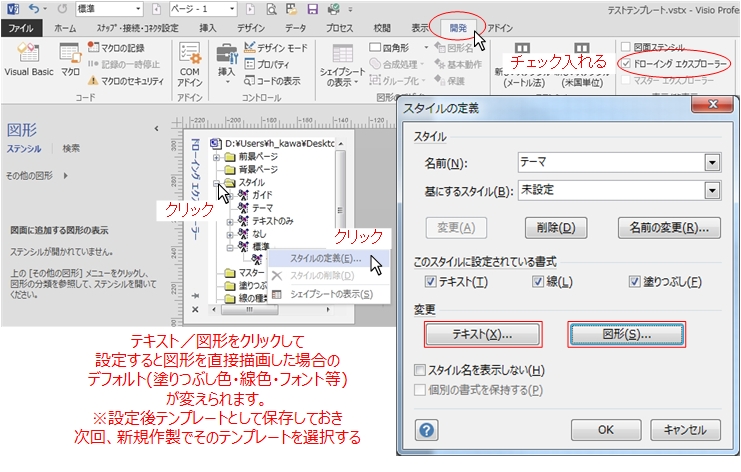The width and height of the screenshot is (741, 472).
Task: Go to previous page arrow icon
Action: point(156,9)
